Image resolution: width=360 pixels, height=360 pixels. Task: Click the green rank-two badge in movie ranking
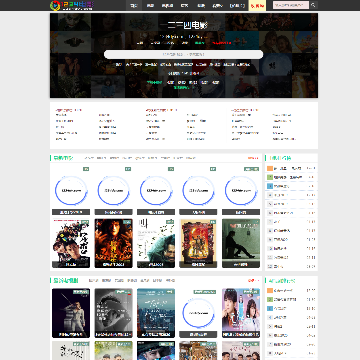point(270,177)
